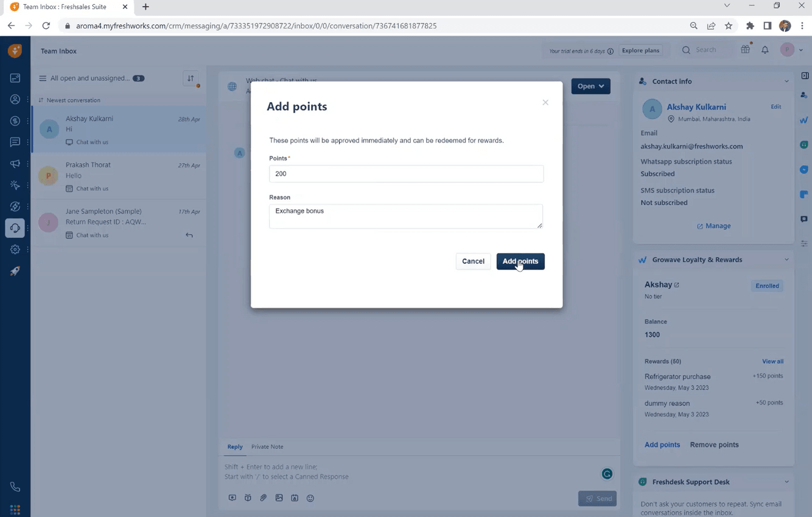
Task: Open the sort conversations icon
Action: (191, 78)
